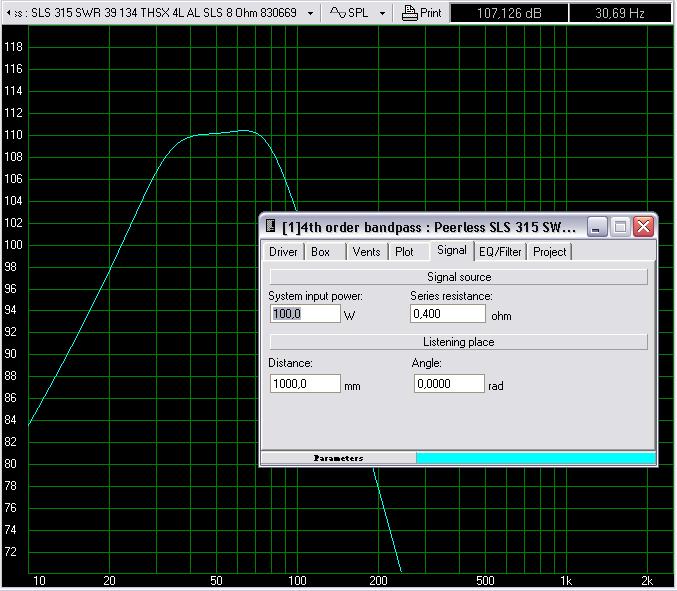Click the 30,69 Hz frequency readout
This screenshot has width=677, height=591.
[x=620, y=13]
